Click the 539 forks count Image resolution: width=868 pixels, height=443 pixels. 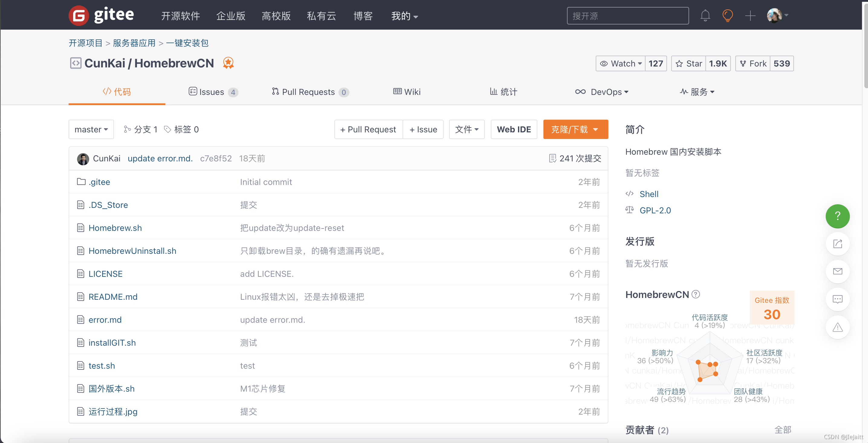(782, 63)
